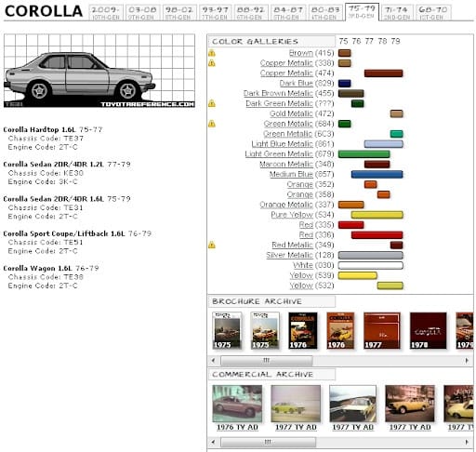The width and height of the screenshot is (476, 452).
Task: Switch to 2009- 10th-gen tab
Action: pos(106,13)
